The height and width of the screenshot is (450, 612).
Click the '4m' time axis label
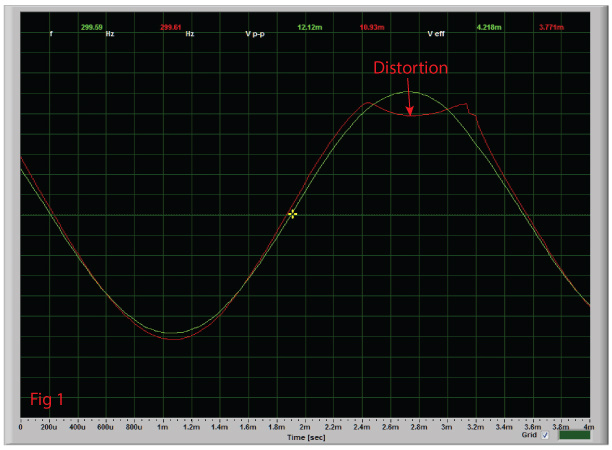pos(589,427)
